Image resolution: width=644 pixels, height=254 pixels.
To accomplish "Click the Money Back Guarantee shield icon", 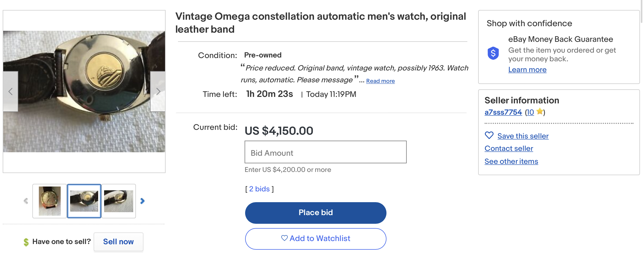I will [493, 53].
